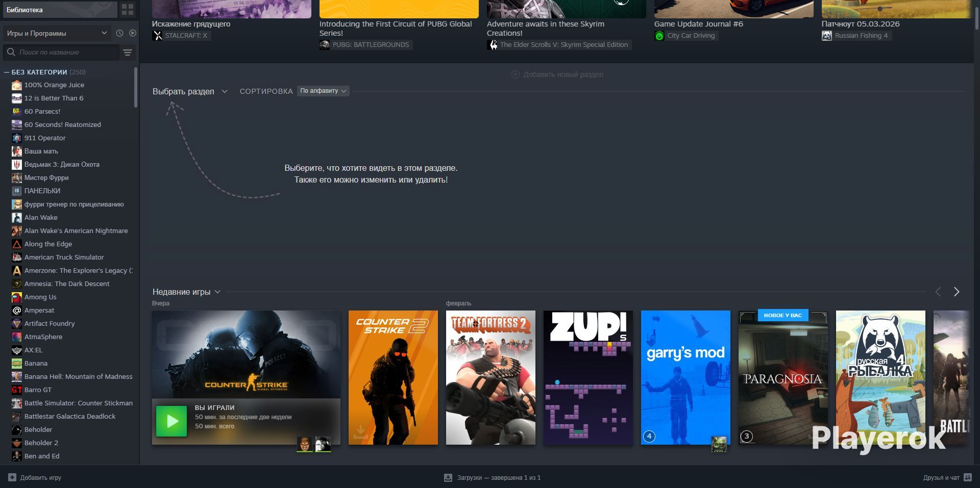Screen dimensions: 980x488
Task: Open Zup! S game cover
Action: [588, 377]
